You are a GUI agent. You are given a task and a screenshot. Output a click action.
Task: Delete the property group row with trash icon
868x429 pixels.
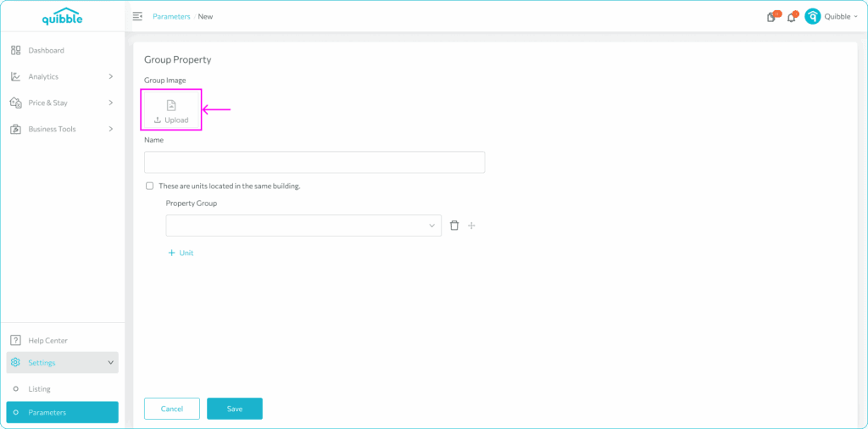click(x=454, y=226)
